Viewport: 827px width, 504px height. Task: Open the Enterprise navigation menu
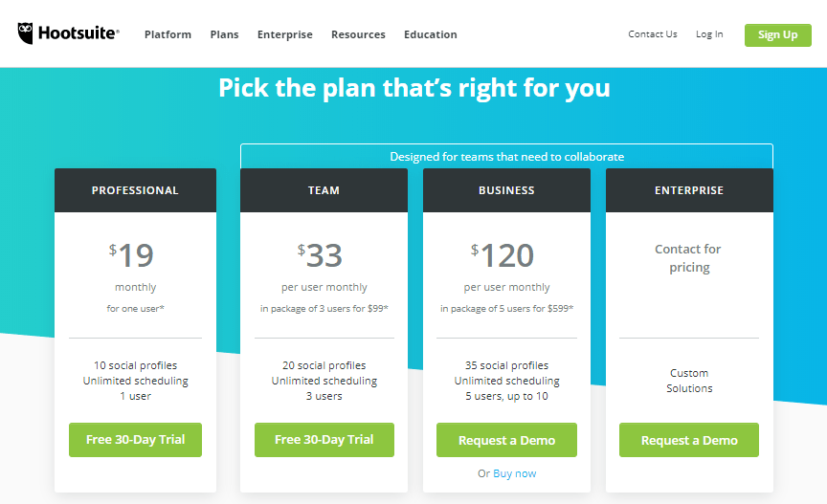point(284,34)
